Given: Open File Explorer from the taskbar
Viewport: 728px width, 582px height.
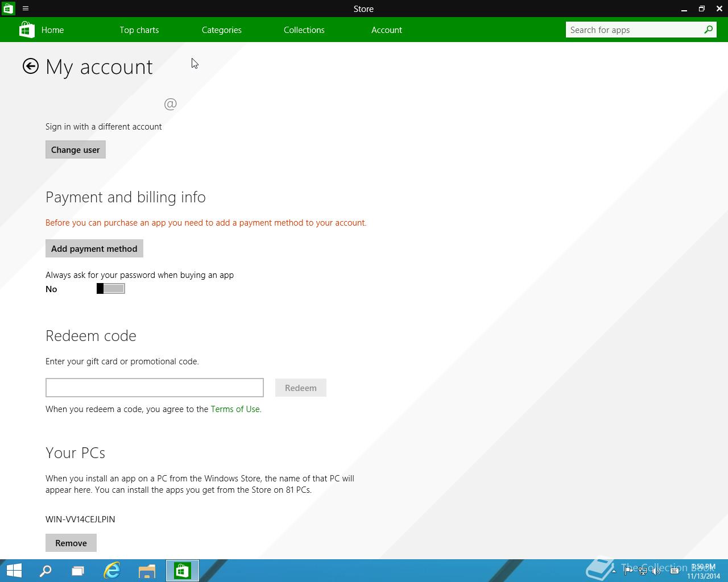Looking at the screenshot, I should pyautogui.click(x=147, y=571).
